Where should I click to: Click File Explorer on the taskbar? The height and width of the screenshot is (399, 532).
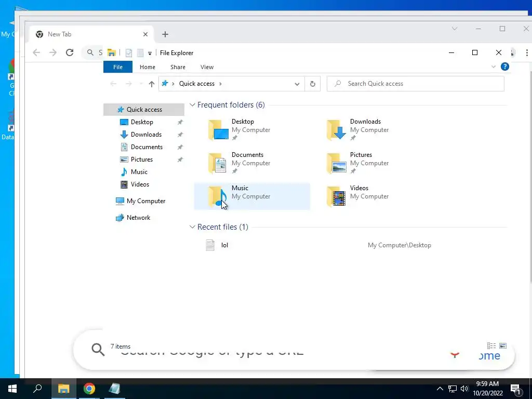(x=63, y=389)
